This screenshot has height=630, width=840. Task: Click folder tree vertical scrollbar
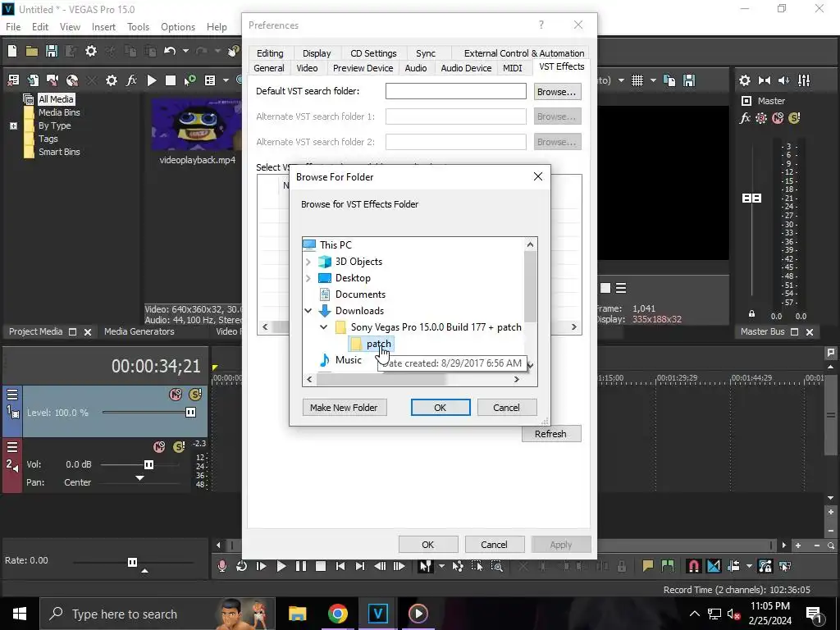click(531, 286)
